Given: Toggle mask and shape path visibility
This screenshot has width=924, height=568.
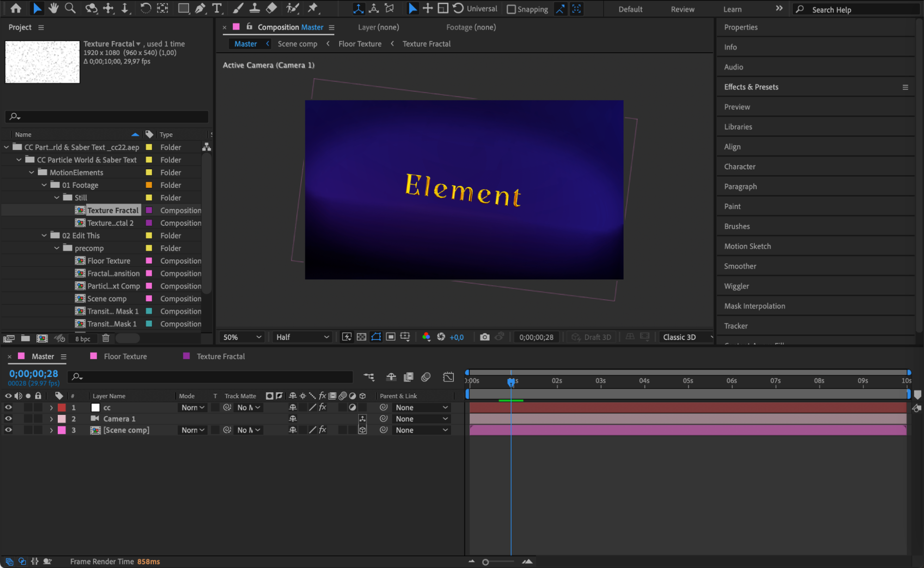Looking at the screenshot, I should click(376, 337).
